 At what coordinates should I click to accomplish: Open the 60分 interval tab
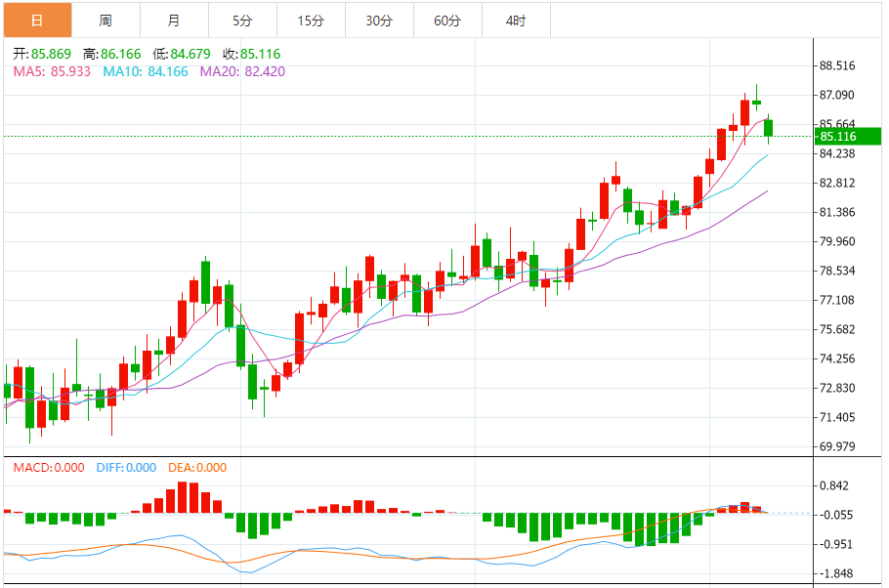pos(447,21)
